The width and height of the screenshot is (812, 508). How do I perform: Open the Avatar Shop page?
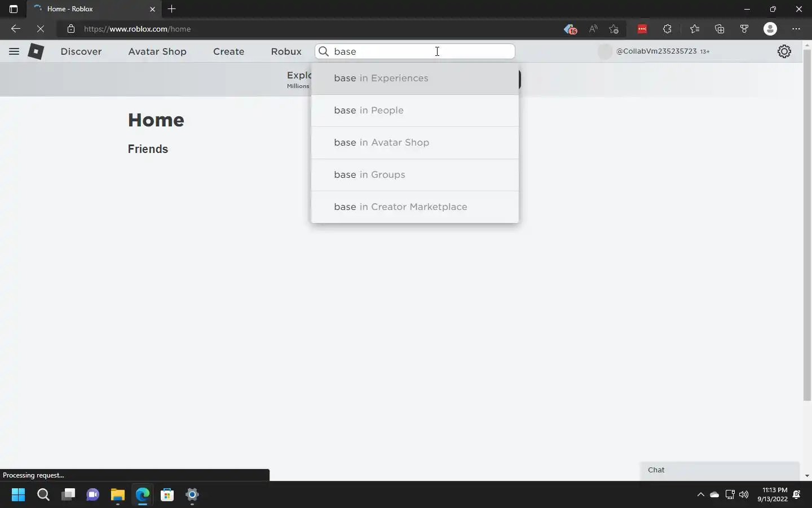(157, 51)
